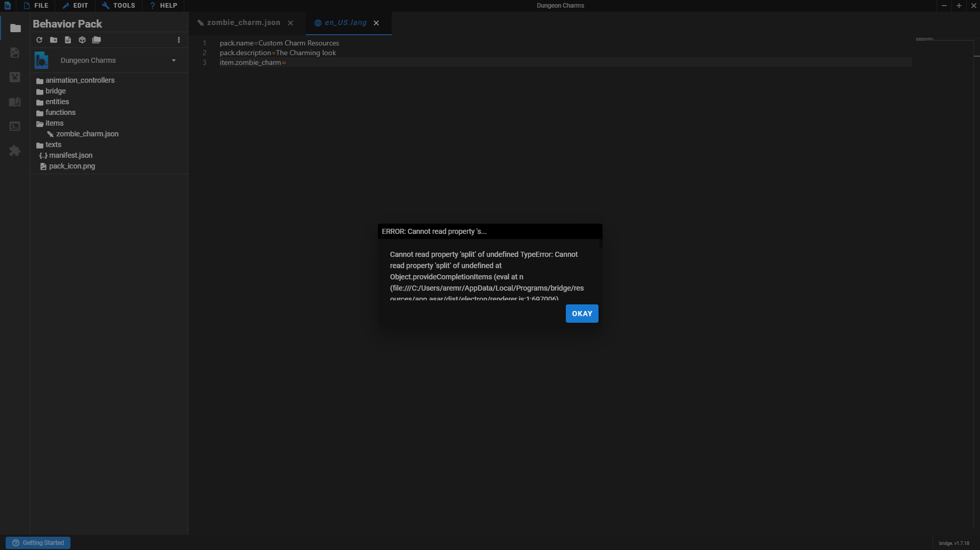Dismiss the error with OKAY

[582, 313]
